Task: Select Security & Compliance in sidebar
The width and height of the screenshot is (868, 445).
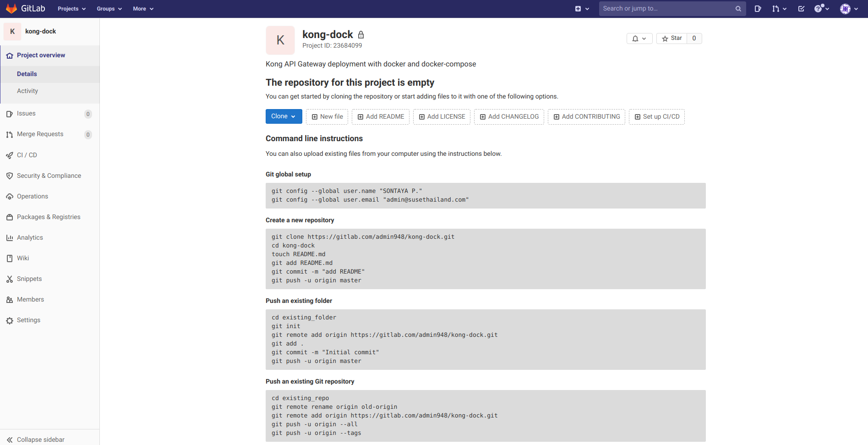Action: (x=49, y=176)
